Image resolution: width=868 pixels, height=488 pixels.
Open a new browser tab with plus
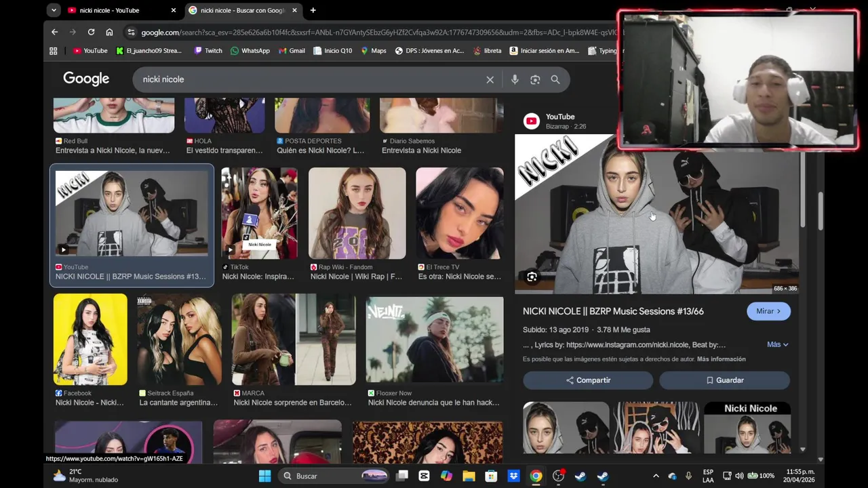(x=313, y=10)
